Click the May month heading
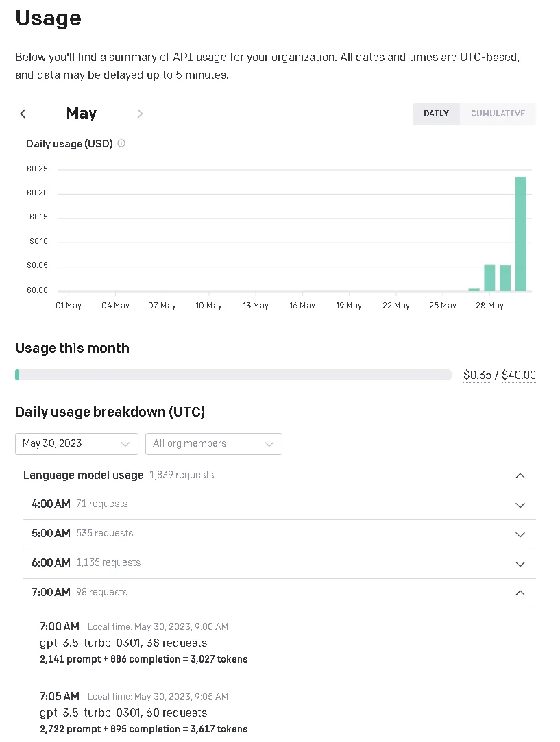This screenshot has width=560, height=742. [x=82, y=113]
